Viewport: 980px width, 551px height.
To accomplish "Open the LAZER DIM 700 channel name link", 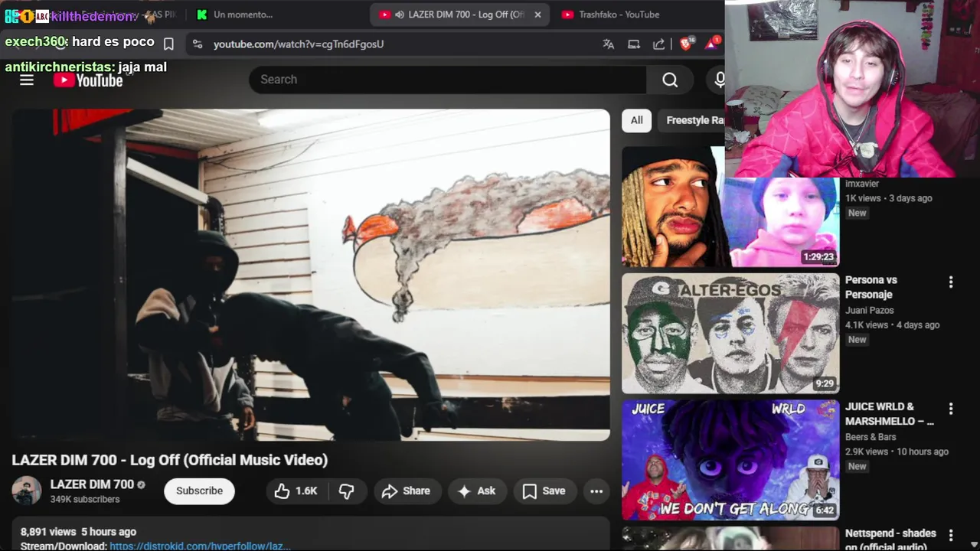I will [92, 484].
